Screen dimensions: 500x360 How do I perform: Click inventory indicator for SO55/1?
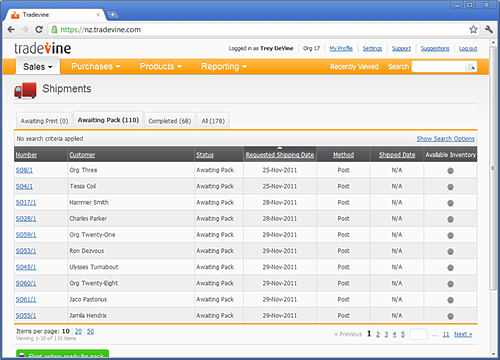(450, 316)
